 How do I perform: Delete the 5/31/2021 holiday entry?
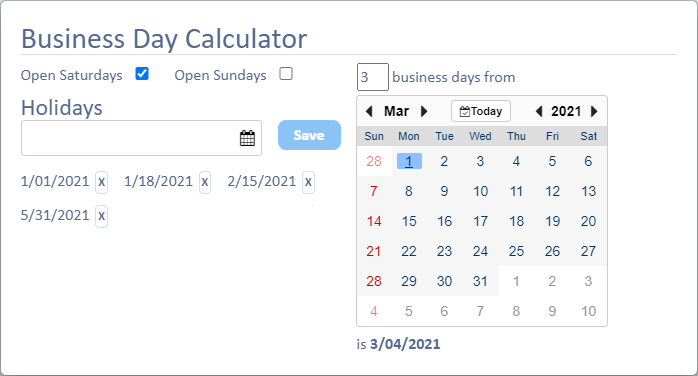[101, 216]
